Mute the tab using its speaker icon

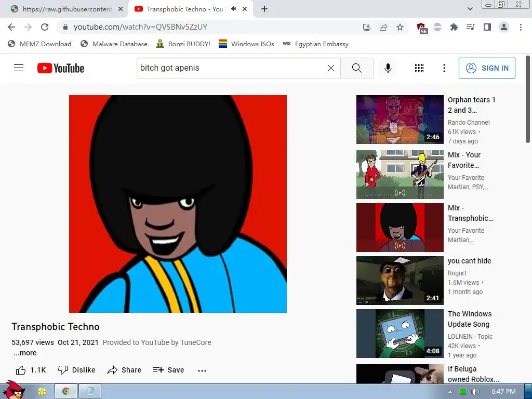[x=233, y=9]
